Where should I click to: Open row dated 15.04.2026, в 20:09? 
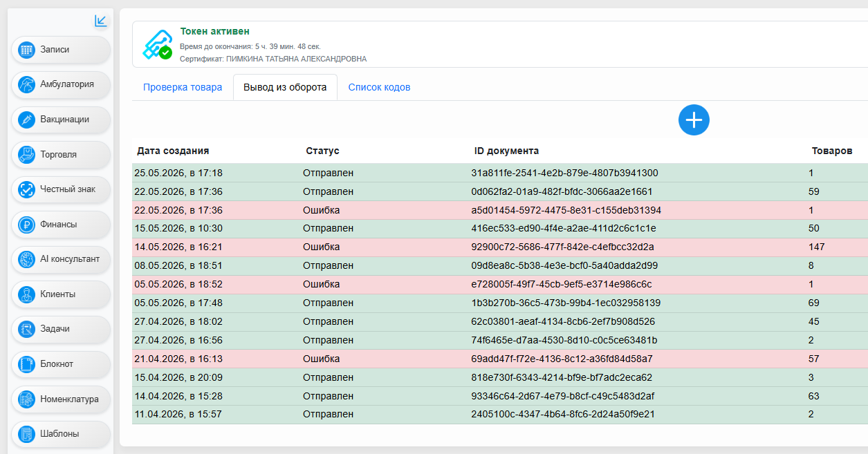(x=500, y=377)
